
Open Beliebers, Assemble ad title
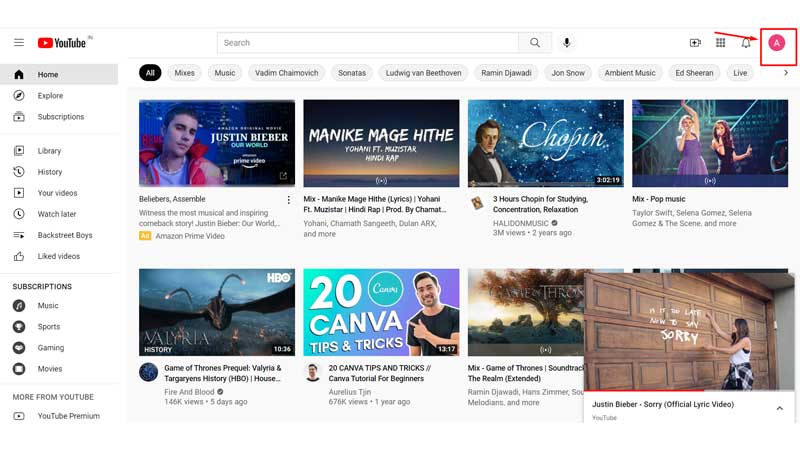[x=172, y=199]
